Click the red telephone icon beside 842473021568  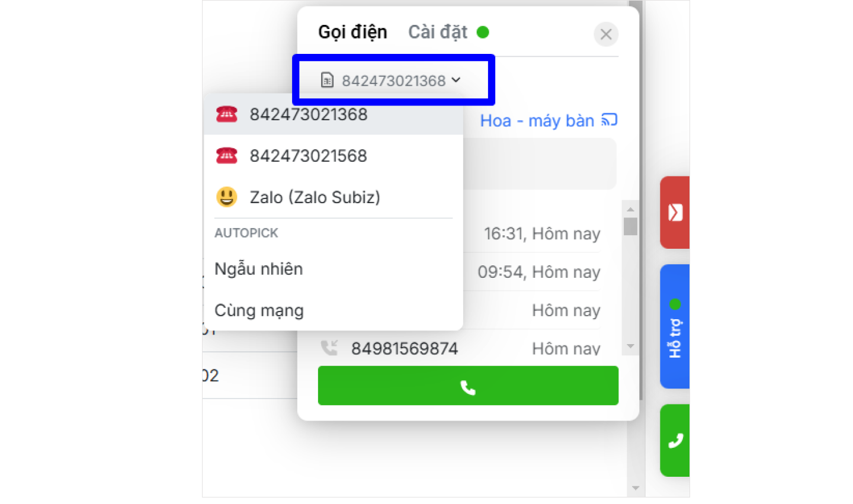pyautogui.click(x=226, y=156)
